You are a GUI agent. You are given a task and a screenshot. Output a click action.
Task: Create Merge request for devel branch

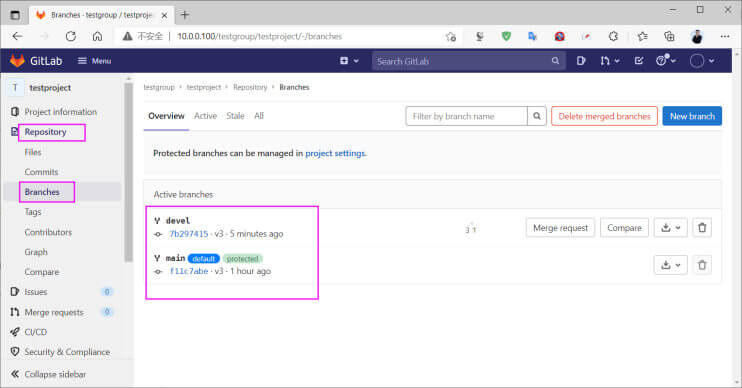coord(560,228)
